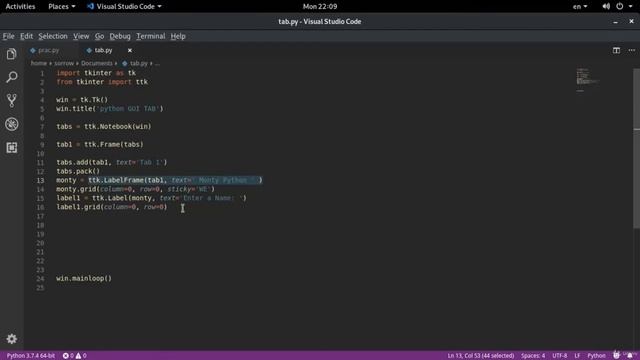Click the 'from tkinter import ttk' line
The image size is (640, 360).
102,82
